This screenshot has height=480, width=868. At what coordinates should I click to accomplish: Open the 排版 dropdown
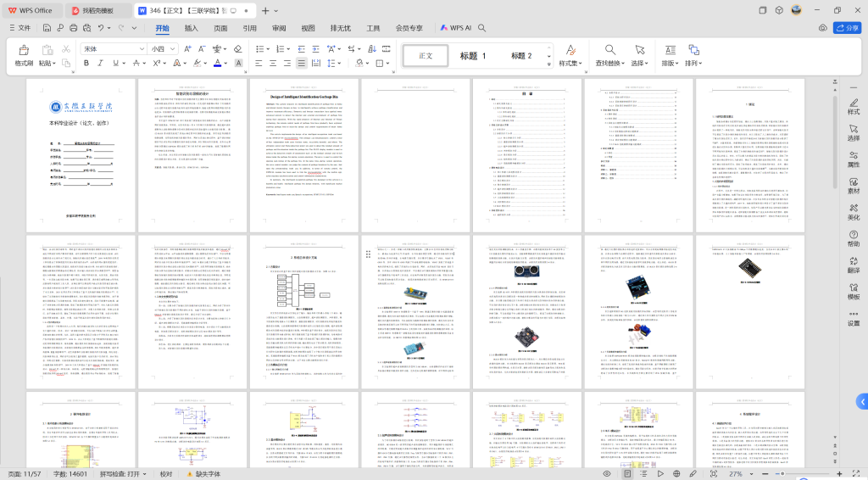tap(670, 63)
